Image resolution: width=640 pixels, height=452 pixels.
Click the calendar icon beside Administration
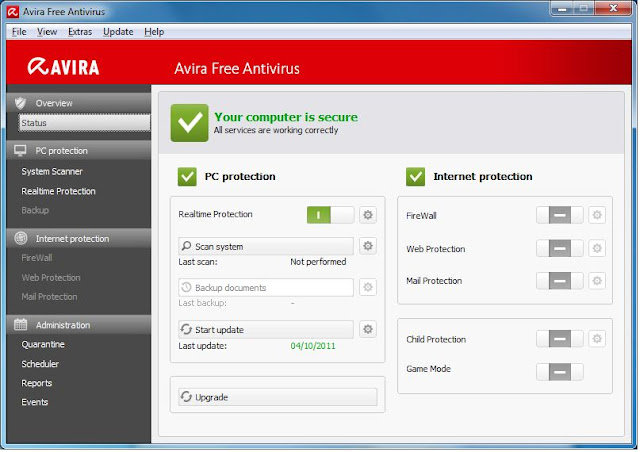[20, 325]
